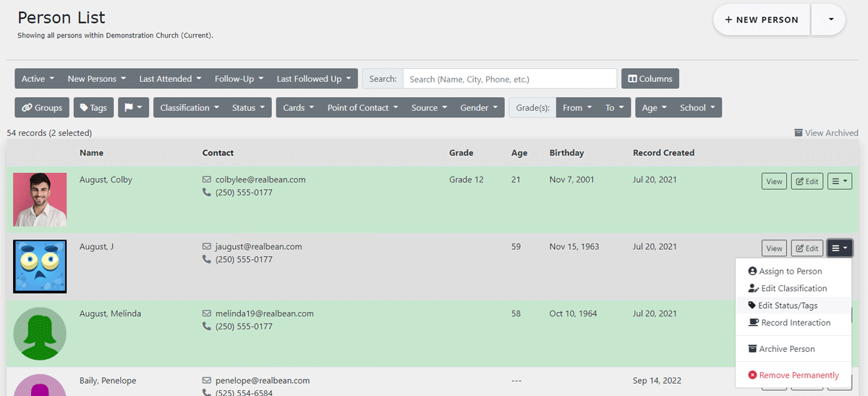Click the Grade 12 cell for Colby
The image size is (868, 396).
tap(467, 180)
